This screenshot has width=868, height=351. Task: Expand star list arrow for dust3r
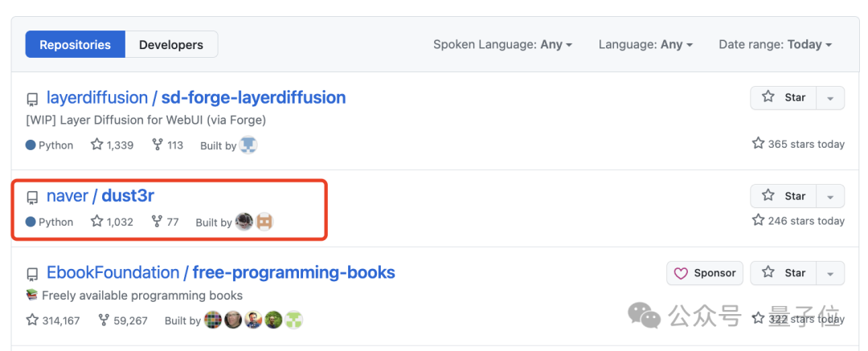[x=830, y=196]
